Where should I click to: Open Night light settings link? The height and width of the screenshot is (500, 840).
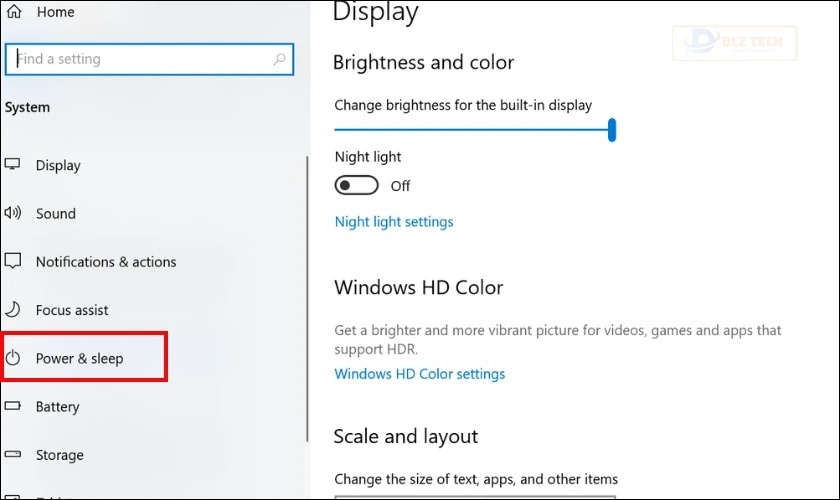tap(394, 222)
